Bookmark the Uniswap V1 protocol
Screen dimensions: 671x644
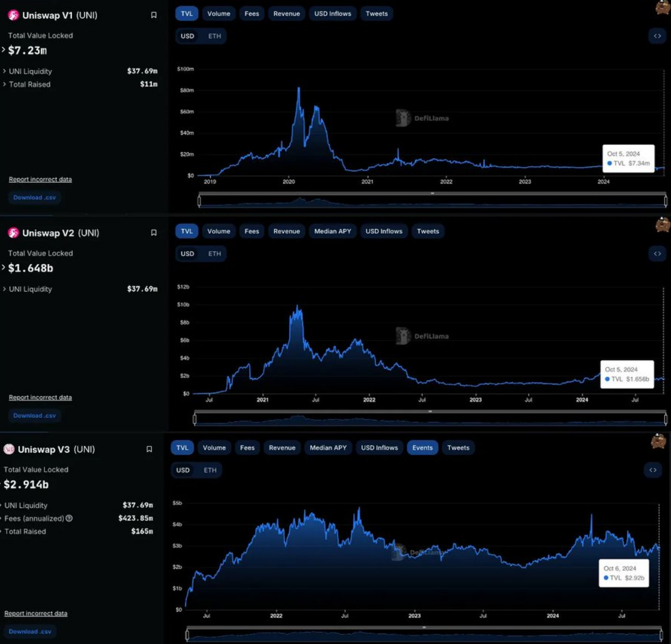pyautogui.click(x=154, y=15)
